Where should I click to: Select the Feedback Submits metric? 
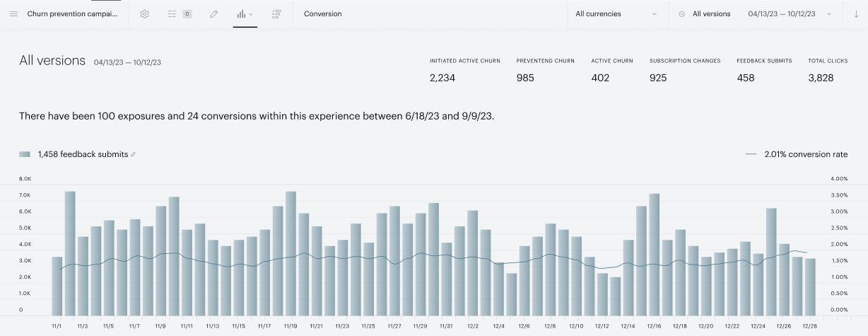tap(764, 70)
